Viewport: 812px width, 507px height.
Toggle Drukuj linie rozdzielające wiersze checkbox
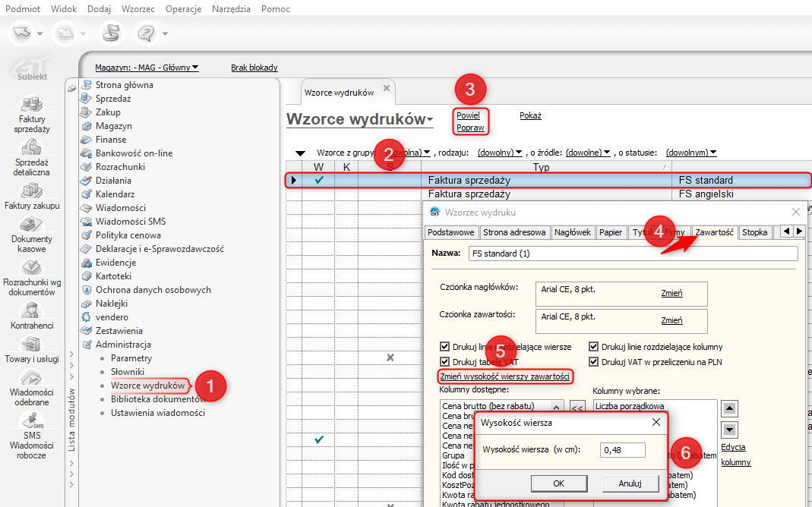444,347
